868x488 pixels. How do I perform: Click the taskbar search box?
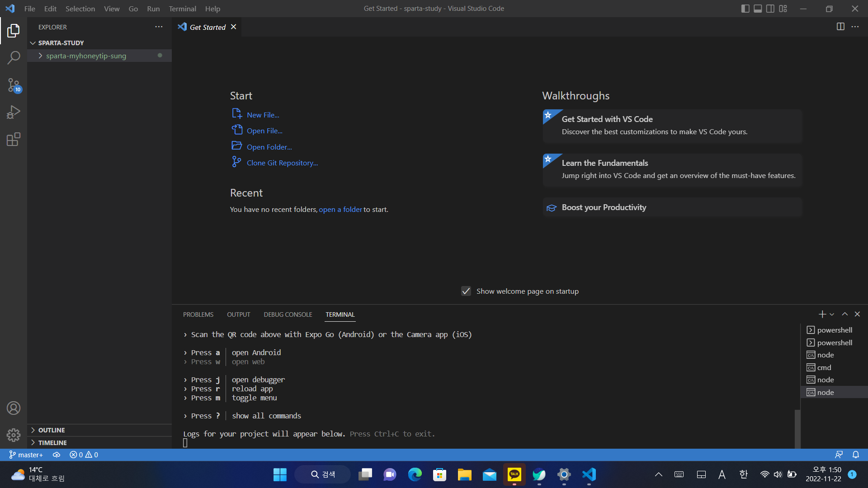click(322, 474)
